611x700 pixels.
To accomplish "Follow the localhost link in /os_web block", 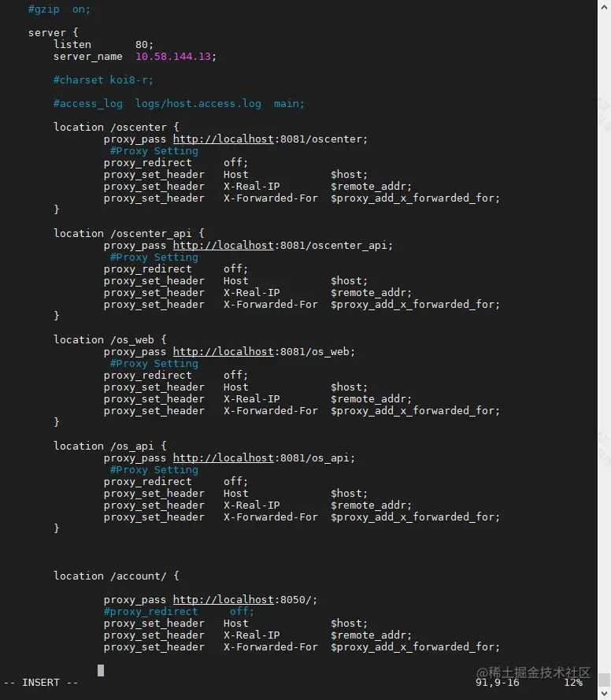I will pos(224,352).
